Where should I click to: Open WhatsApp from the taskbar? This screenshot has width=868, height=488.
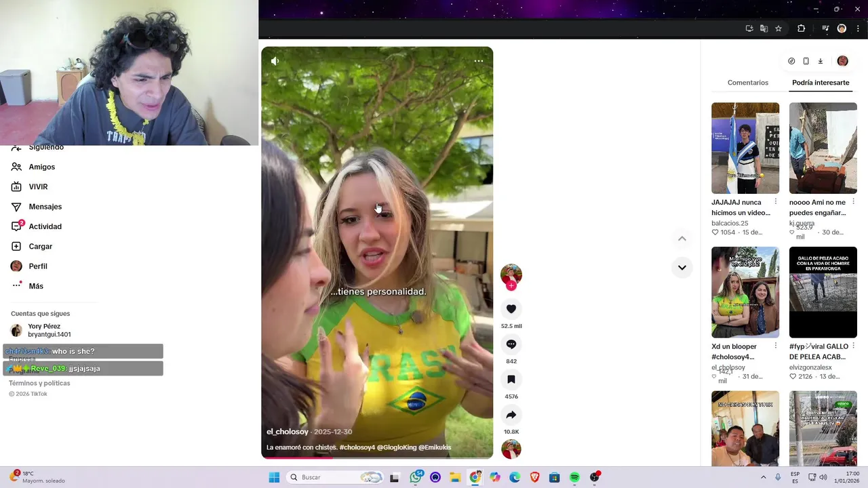416,477
